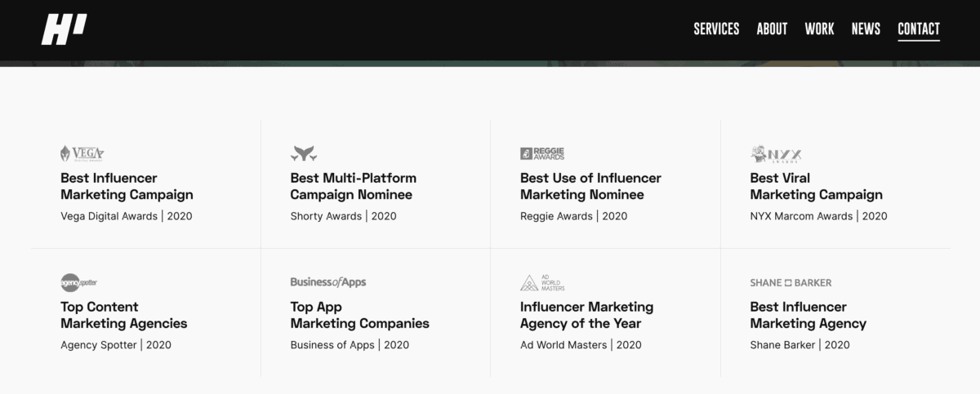The height and width of the screenshot is (394, 980).
Task: Click the Shane Barker logo
Action: tap(791, 283)
